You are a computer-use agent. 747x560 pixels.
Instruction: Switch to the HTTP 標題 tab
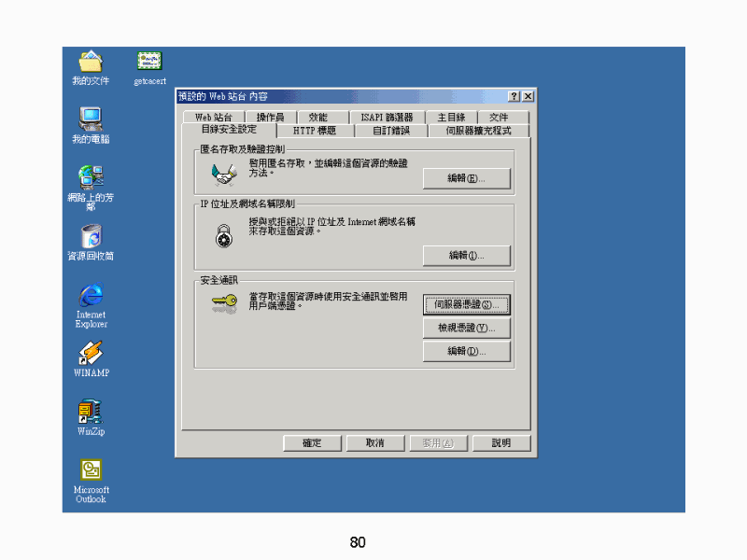315,131
